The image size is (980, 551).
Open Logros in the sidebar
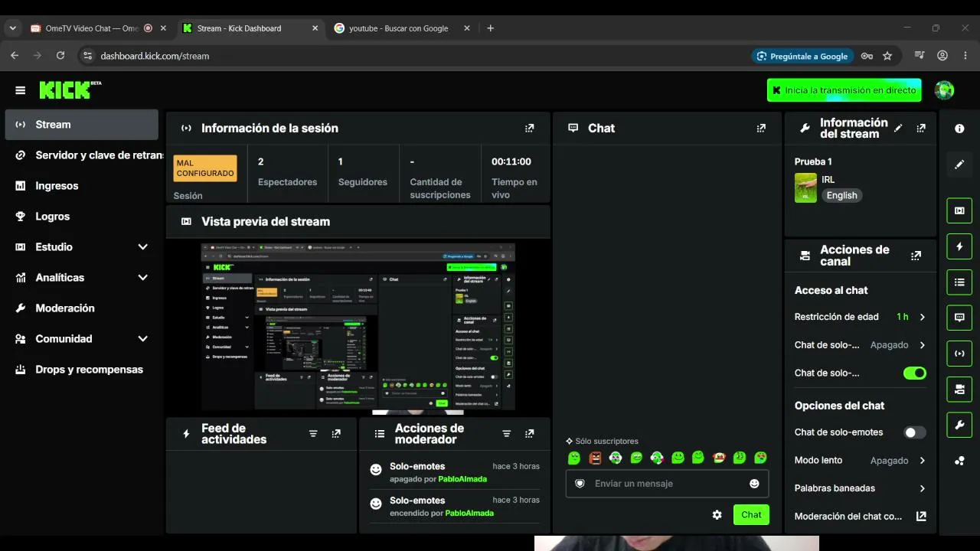(x=81, y=217)
